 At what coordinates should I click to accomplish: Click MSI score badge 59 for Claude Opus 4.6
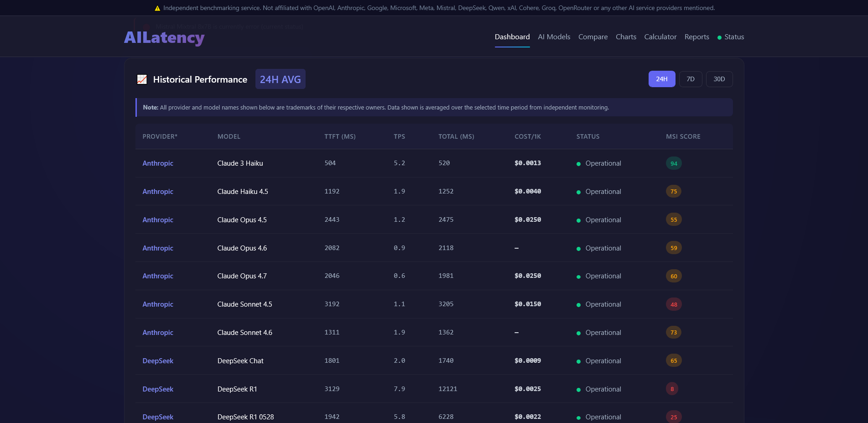[674, 248]
